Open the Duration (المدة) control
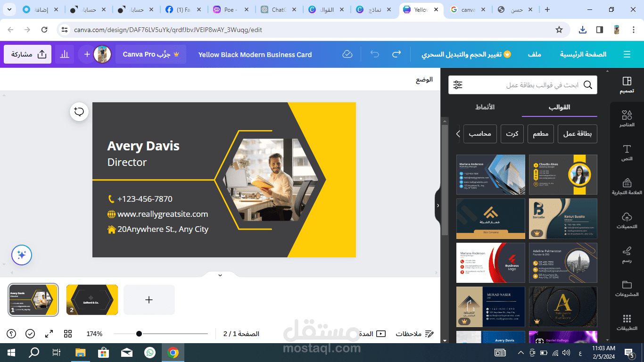The height and width of the screenshot is (362, 644). tap(372, 334)
